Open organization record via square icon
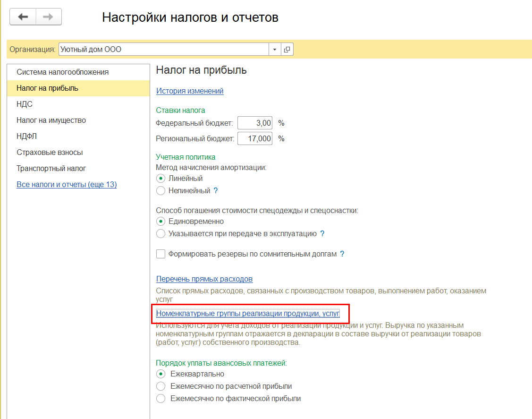 [x=287, y=49]
